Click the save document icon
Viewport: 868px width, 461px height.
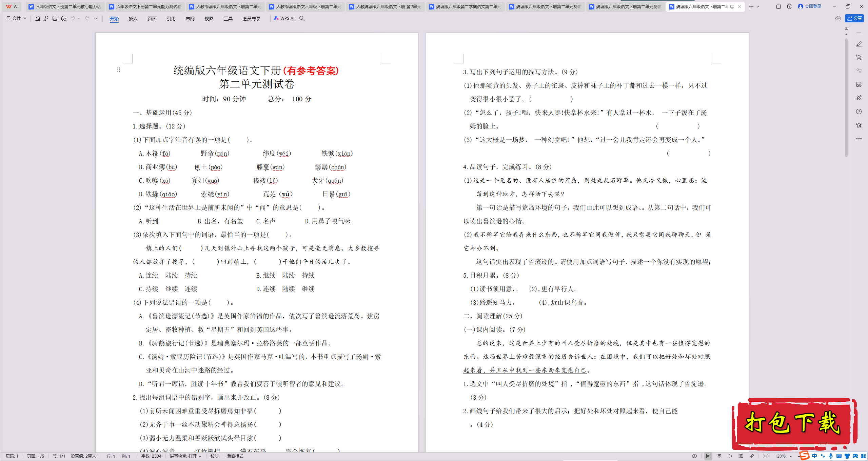click(x=37, y=18)
